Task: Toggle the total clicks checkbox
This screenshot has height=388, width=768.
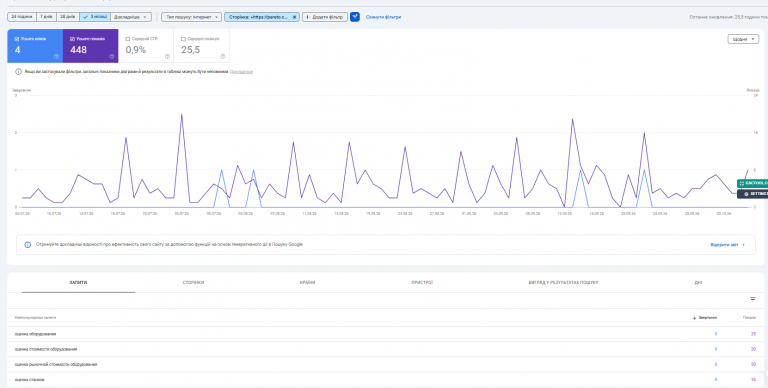Action: point(17,39)
